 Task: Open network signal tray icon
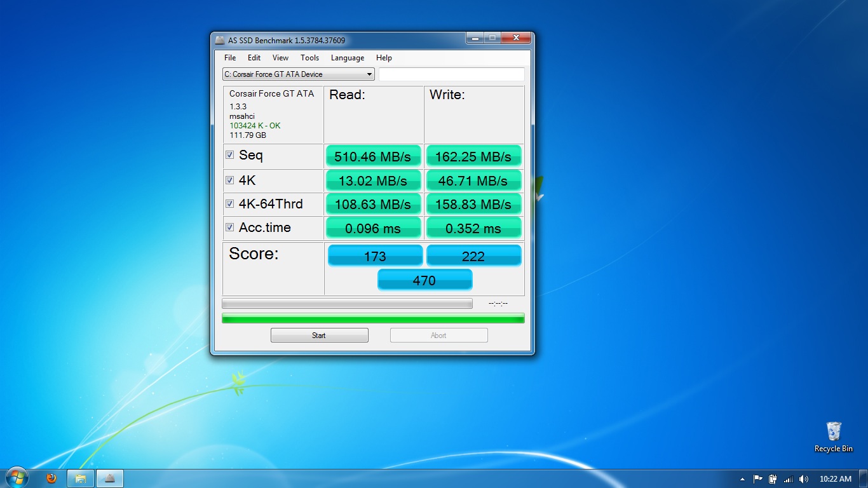pyautogui.click(x=789, y=479)
